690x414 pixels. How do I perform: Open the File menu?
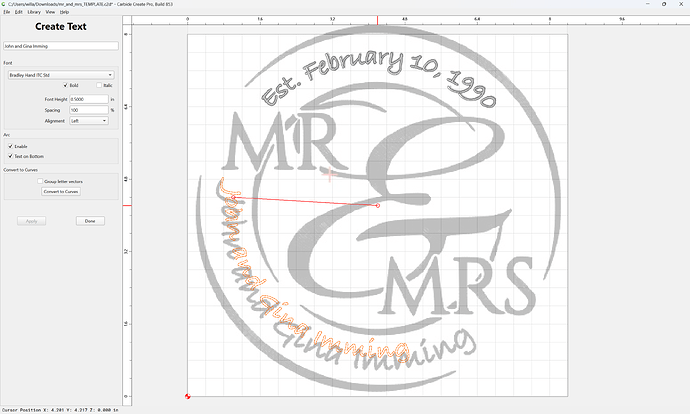(7, 12)
